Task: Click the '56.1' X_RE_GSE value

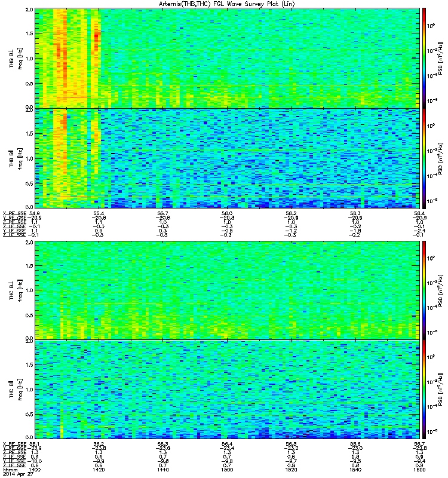Action: (x=35, y=444)
